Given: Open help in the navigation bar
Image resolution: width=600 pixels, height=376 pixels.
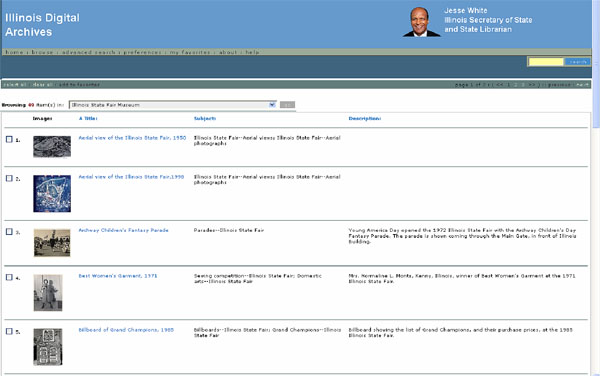Looking at the screenshot, I should [x=252, y=52].
